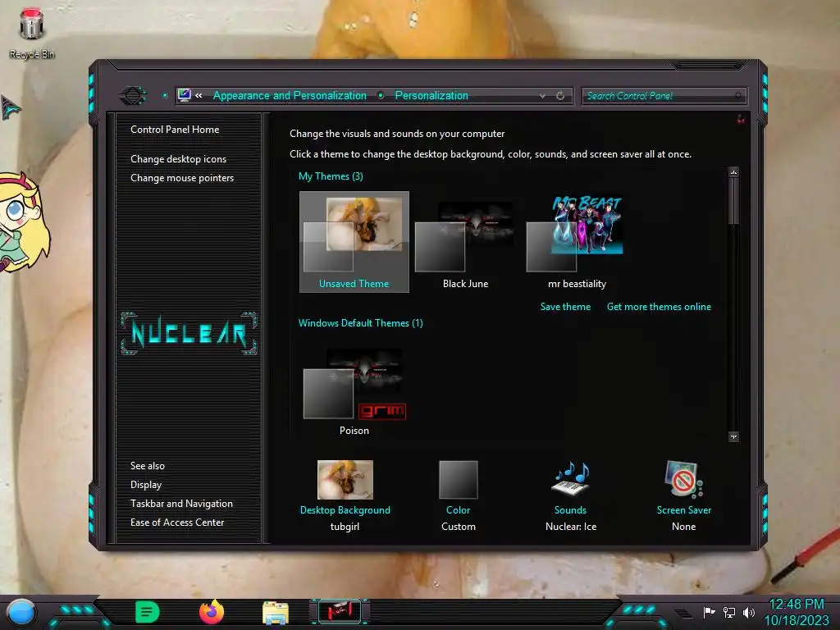
Task: Click Get more themes online
Action: [659, 307]
